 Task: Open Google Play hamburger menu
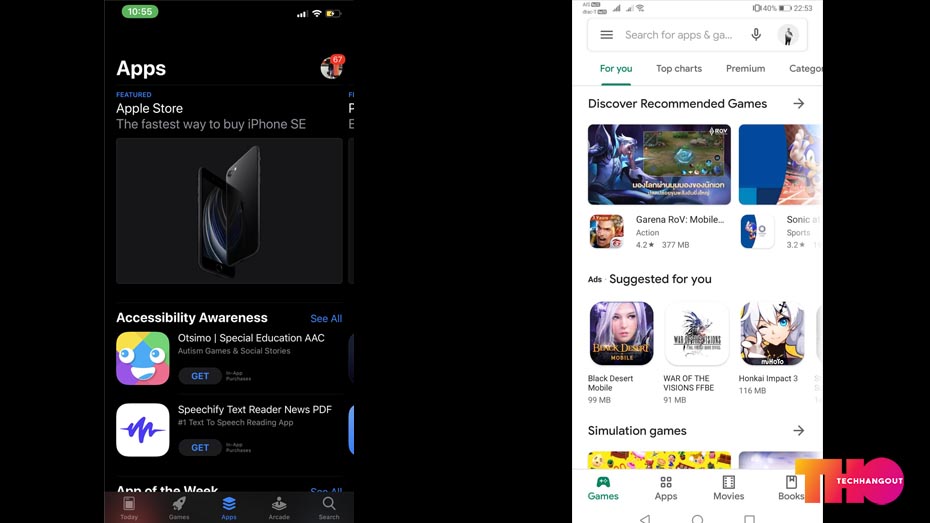606,35
